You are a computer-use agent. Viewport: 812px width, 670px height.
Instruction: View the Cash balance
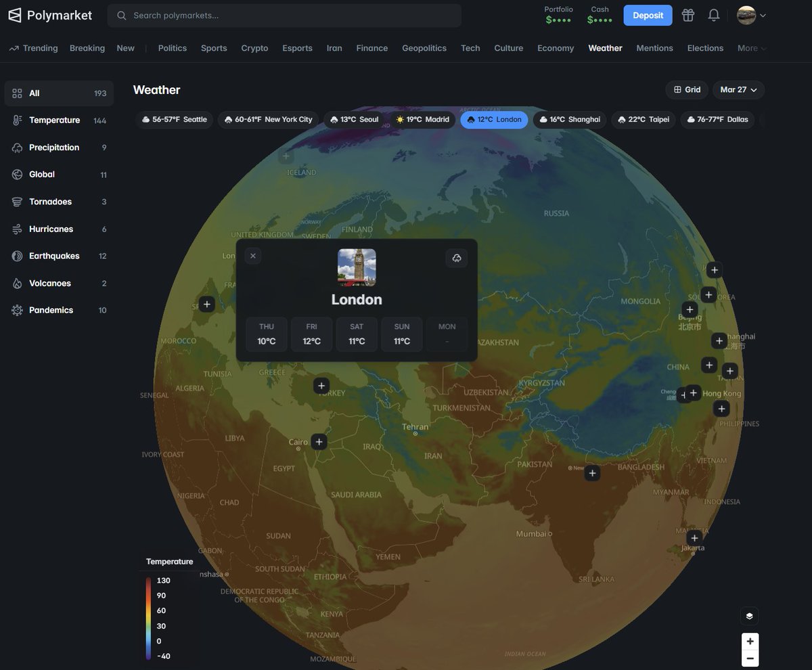pyautogui.click(x=600, y=15)
